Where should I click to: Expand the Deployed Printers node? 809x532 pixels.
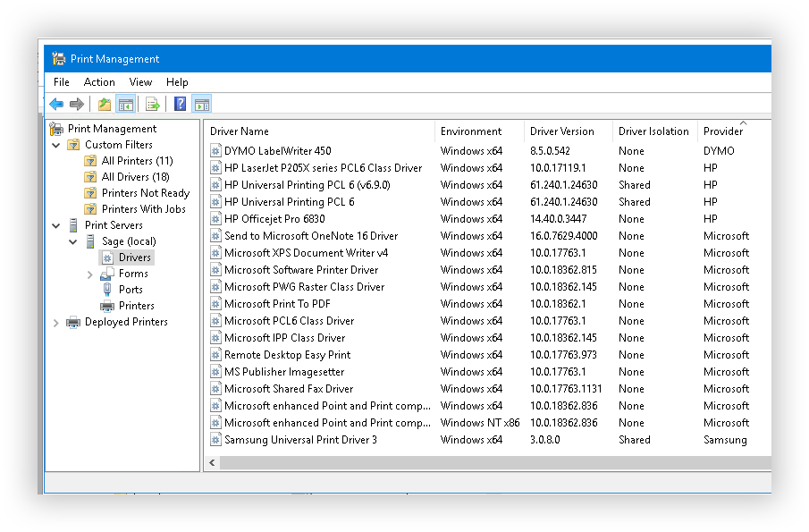click(x=56, y=323)
